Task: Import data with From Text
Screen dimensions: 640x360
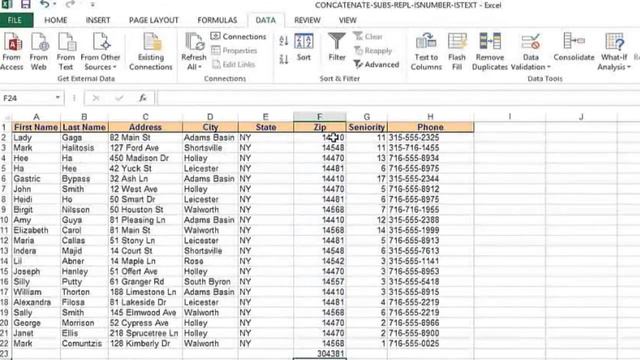Action: pos(66,52)
